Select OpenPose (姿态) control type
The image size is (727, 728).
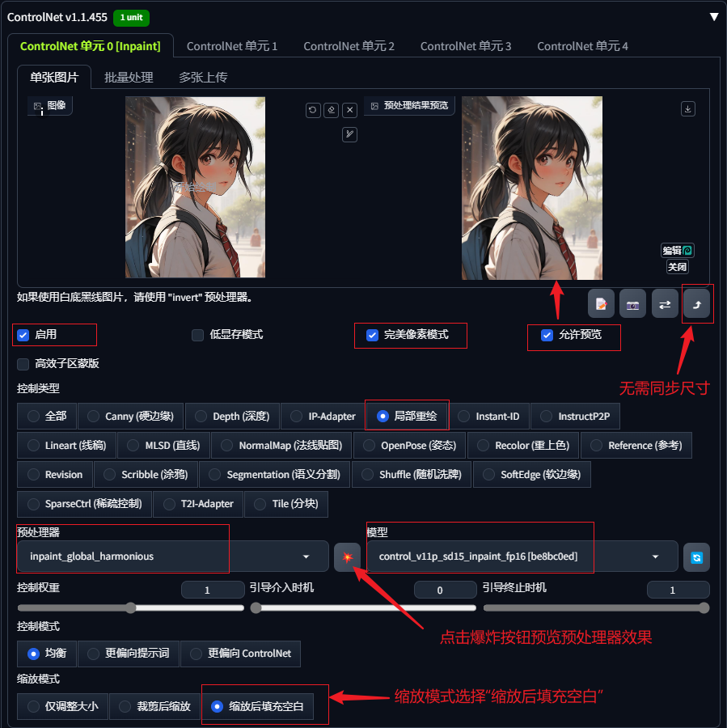(410, 445)
